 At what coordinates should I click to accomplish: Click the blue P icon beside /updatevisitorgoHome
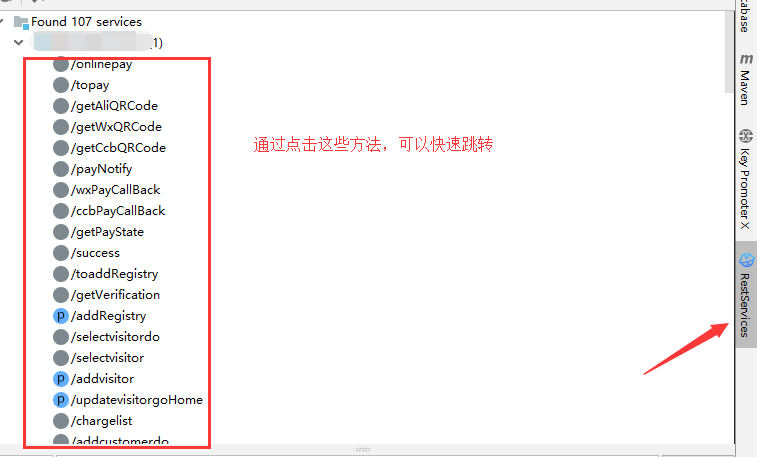point(60,400)
